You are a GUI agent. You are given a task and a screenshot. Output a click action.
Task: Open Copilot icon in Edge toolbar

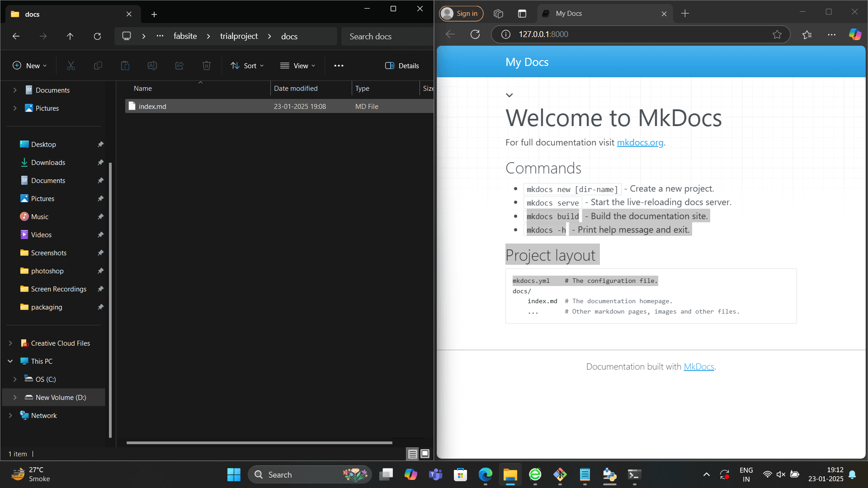coord(855,34)
